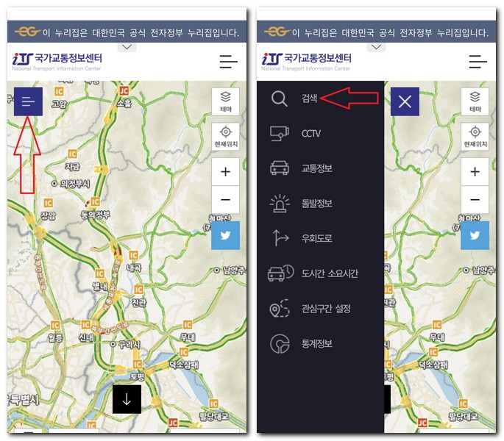The width and height of the screenshot is (504, 441).
Task: Zoom in with plus button on left map
Action: pyautogui.click(x=226, y=171)
